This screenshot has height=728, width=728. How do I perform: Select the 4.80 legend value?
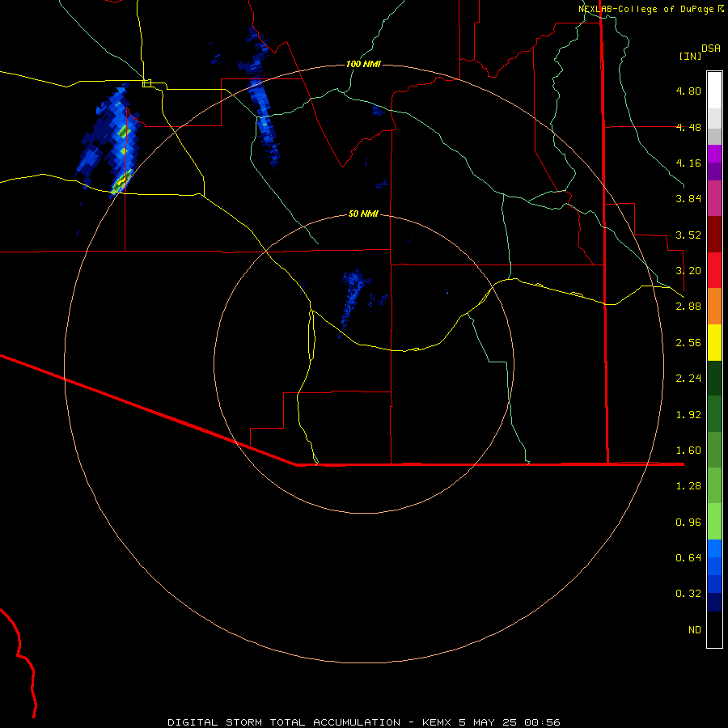coord(688,91)
